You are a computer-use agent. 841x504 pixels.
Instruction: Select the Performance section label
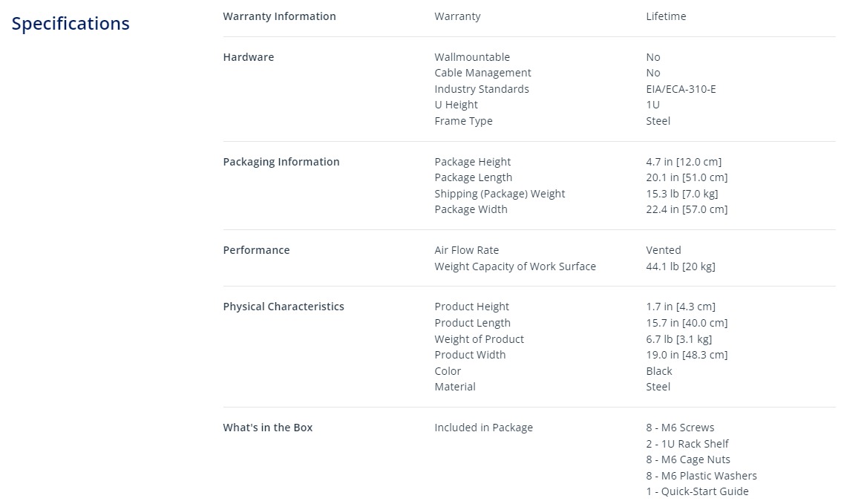256,250
